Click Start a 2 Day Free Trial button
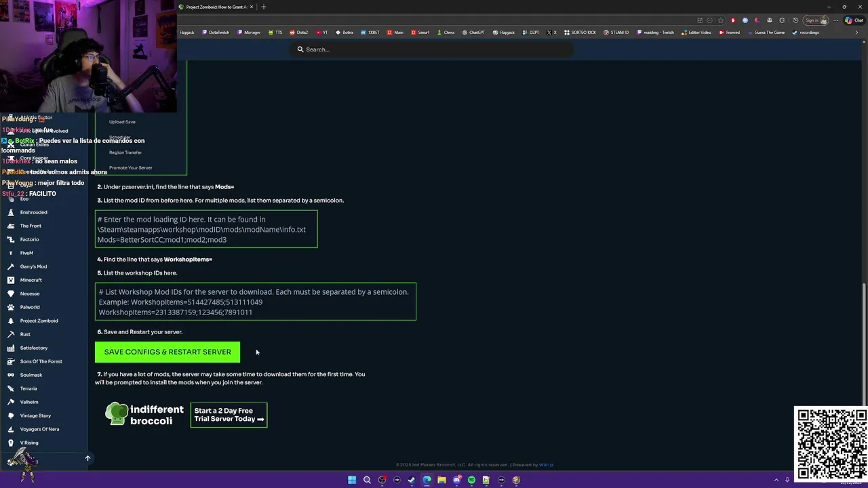The height and width of the screenshot is (488, 868). [229, 415]
